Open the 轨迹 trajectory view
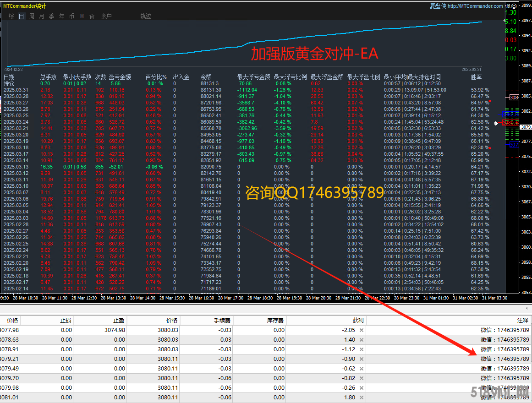Screen dimensions: 532x403 [x=146, y=16]
